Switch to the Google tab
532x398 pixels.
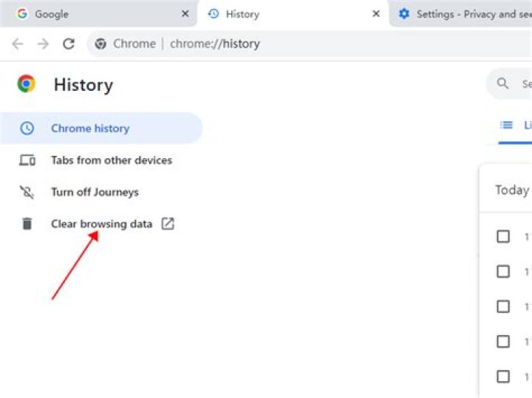(x=98, y=13)
